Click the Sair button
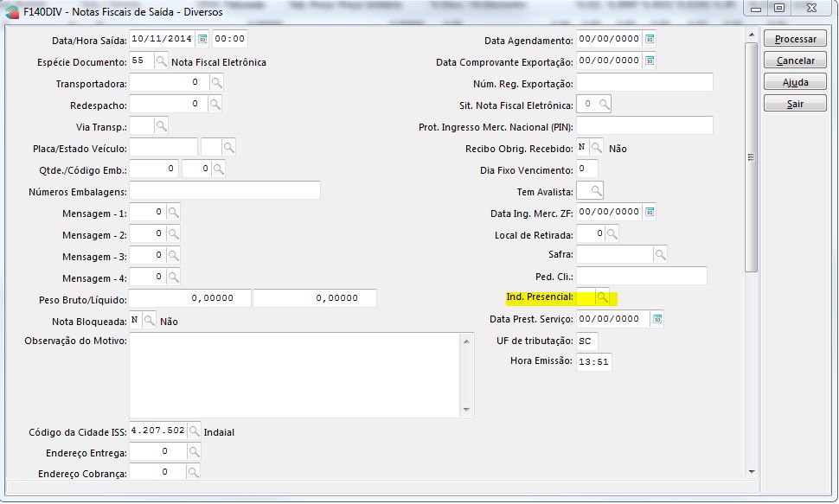The height and width of the screenshot is (504, 839). point(795,104)
